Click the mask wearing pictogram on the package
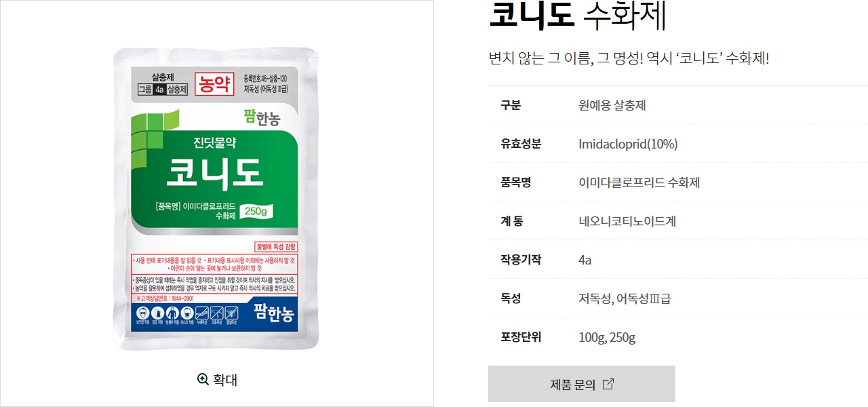The image size is (868, 407). tap(187, 313)
